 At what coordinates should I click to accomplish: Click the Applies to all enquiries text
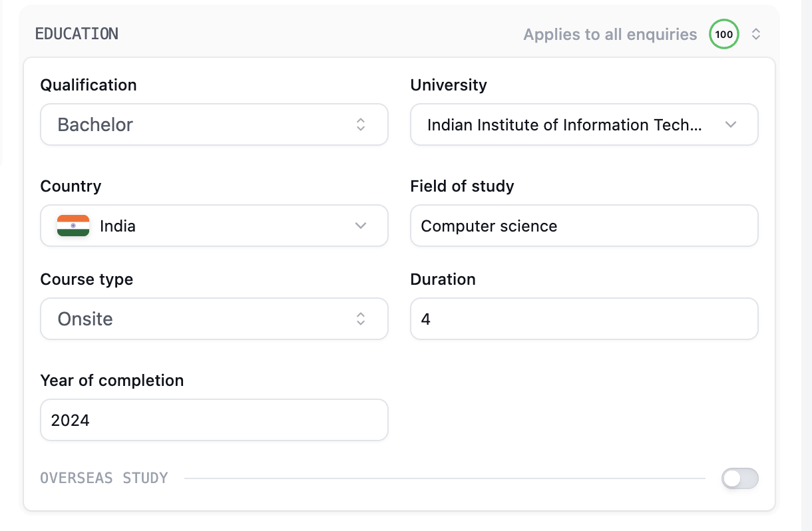point(610,35)
